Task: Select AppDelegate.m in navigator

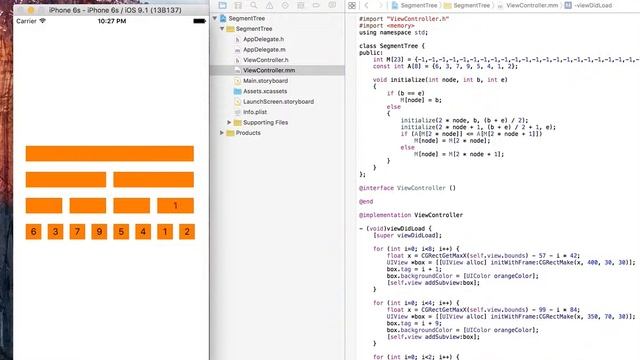Action: click(x=264, y=50)
